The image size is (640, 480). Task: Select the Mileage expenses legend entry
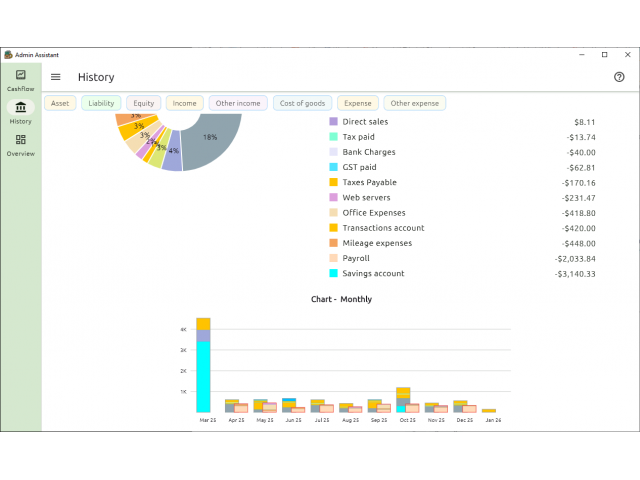point(376,243)
